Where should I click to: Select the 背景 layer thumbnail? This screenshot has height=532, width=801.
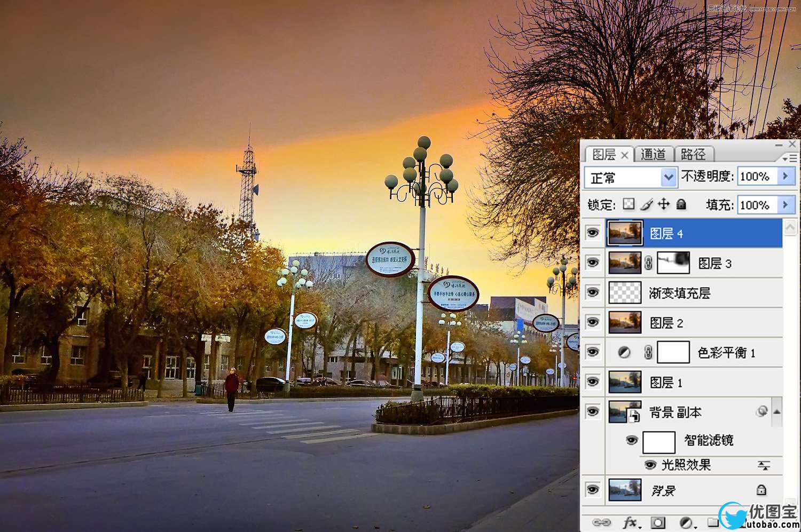(x=625, y=489)
